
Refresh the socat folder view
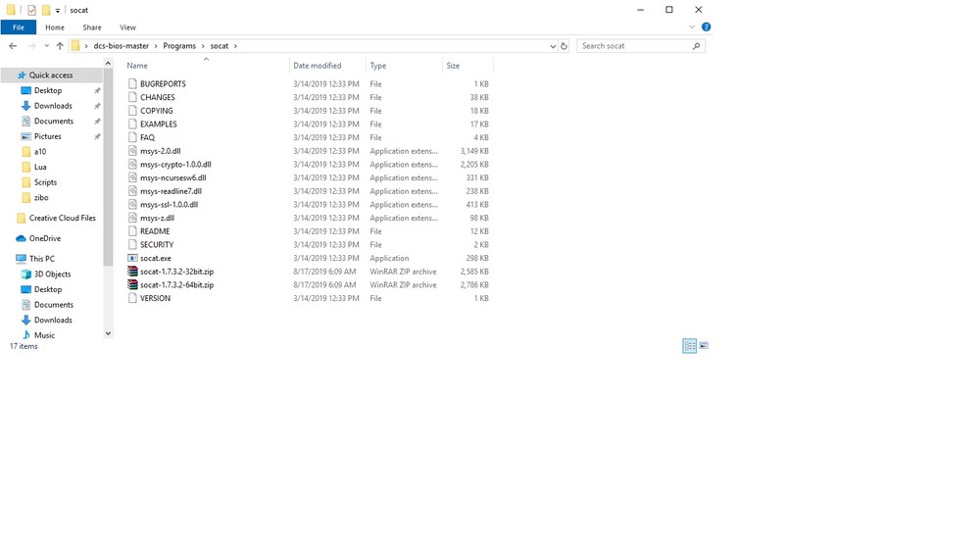coord(563,46)
